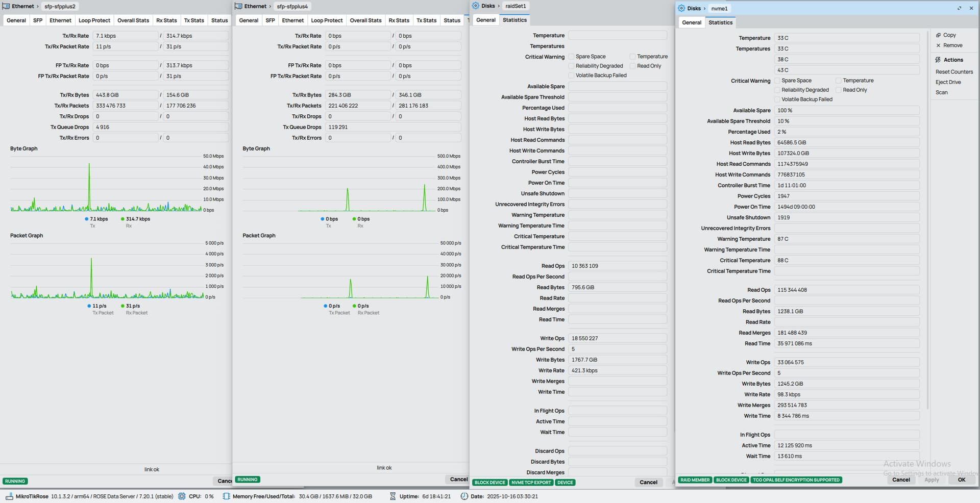Viewport: 980px width, 503px height.
Task: Open the Ethernet tab in the sfp-sfpplus4 window
Action: (x=293, y=20)
